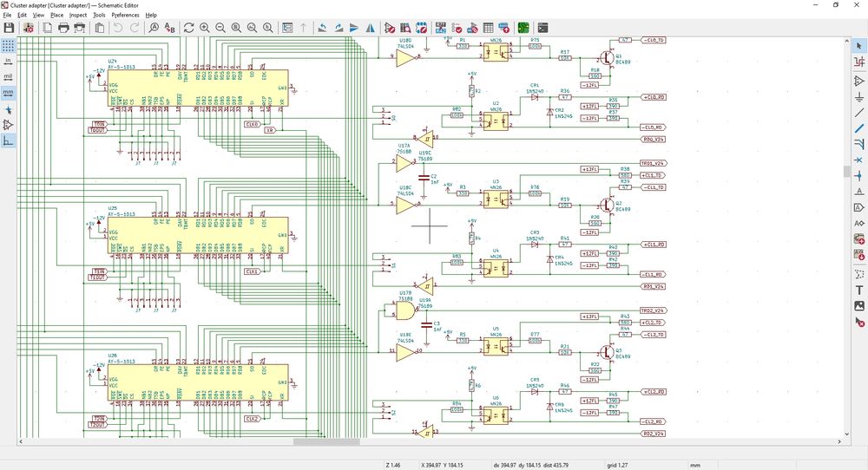The width and height of the screenshot is (868, 470).
Task: Mirror selection horizontally
Action: 371,28
